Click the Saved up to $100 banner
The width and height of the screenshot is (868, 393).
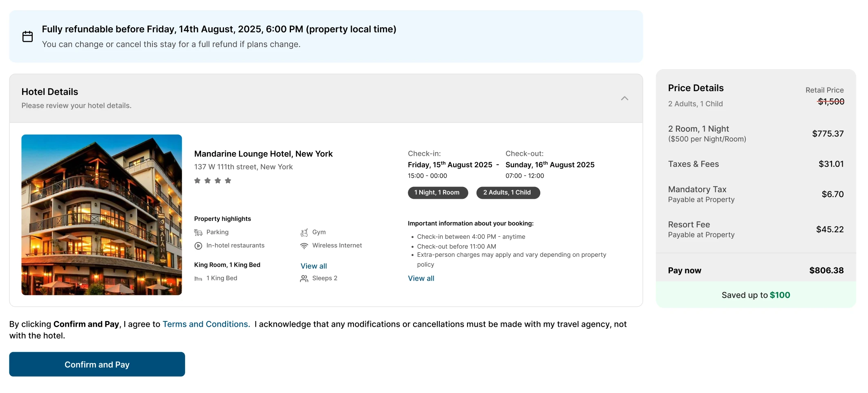[x=756, y=295]
